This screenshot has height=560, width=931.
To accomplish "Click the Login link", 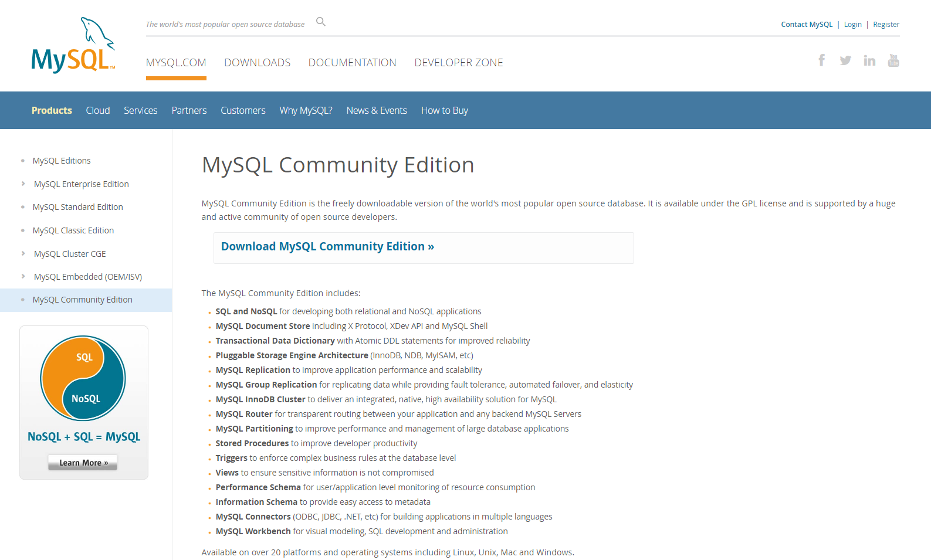I will coord(853,25).
